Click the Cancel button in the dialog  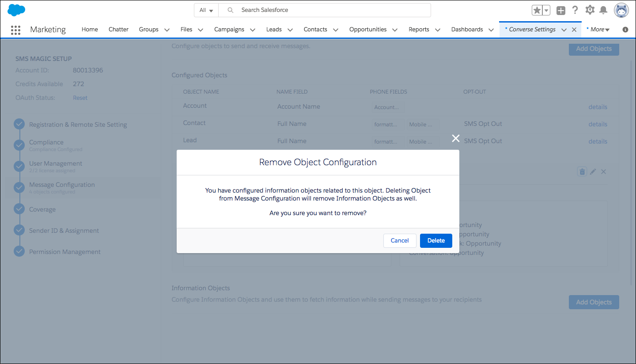400,241
